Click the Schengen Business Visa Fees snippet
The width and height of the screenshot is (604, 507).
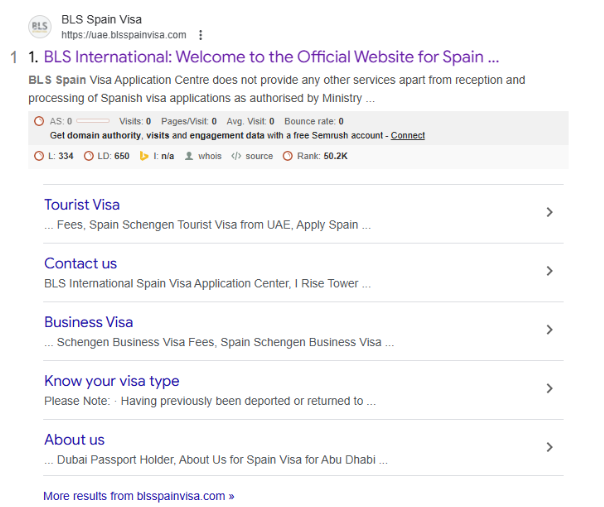pos(219,342)
